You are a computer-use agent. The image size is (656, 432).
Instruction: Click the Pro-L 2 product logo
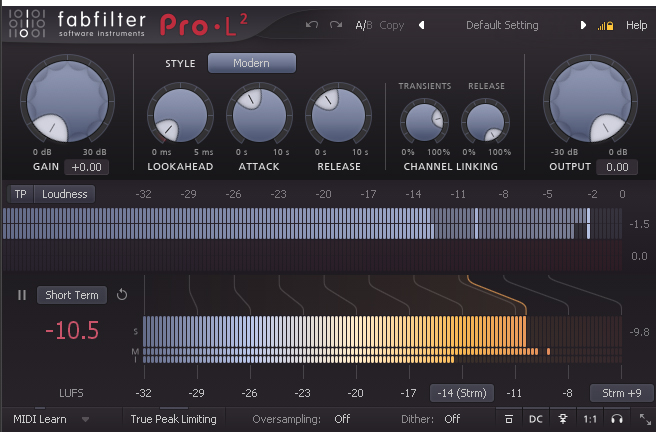tap(204, 25)
